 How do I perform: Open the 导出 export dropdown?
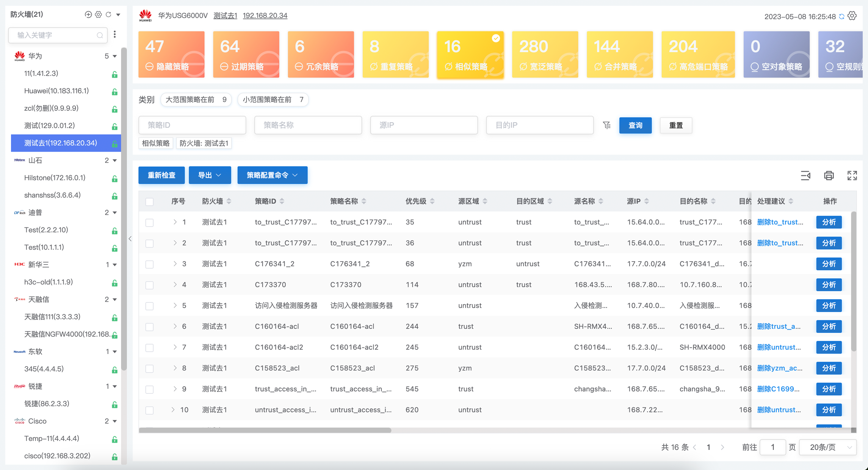210,175
